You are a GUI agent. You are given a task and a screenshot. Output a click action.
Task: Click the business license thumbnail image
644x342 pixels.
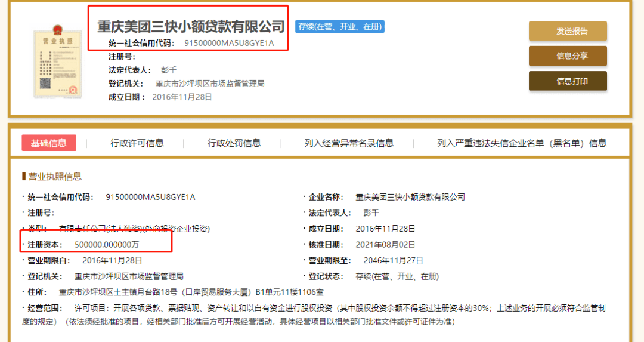(57, 61)
